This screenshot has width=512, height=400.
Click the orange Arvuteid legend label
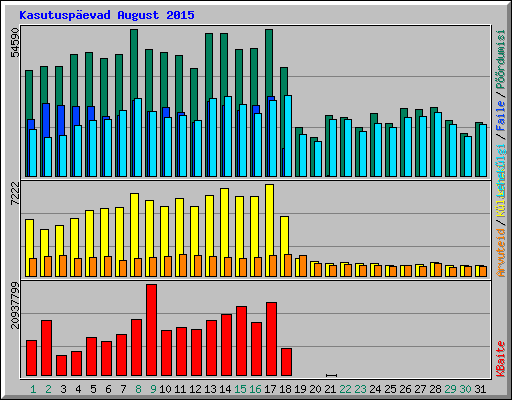(x=501, y=253)
